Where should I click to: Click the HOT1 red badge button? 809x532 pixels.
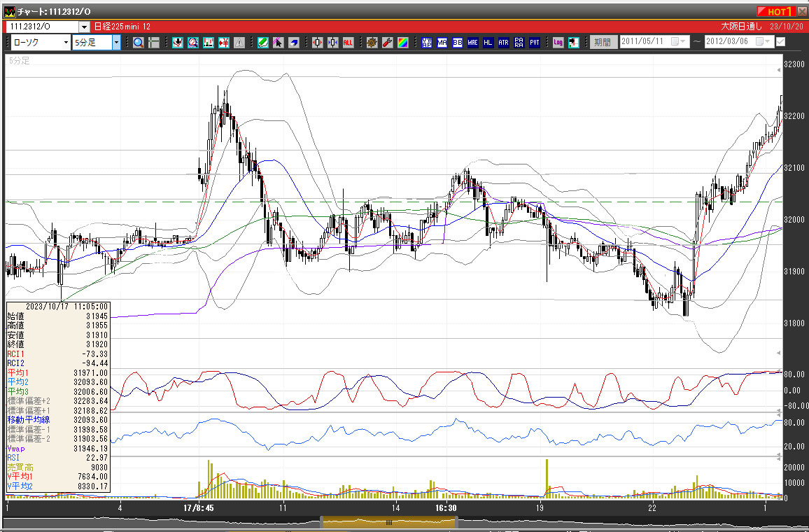[776, 11]
